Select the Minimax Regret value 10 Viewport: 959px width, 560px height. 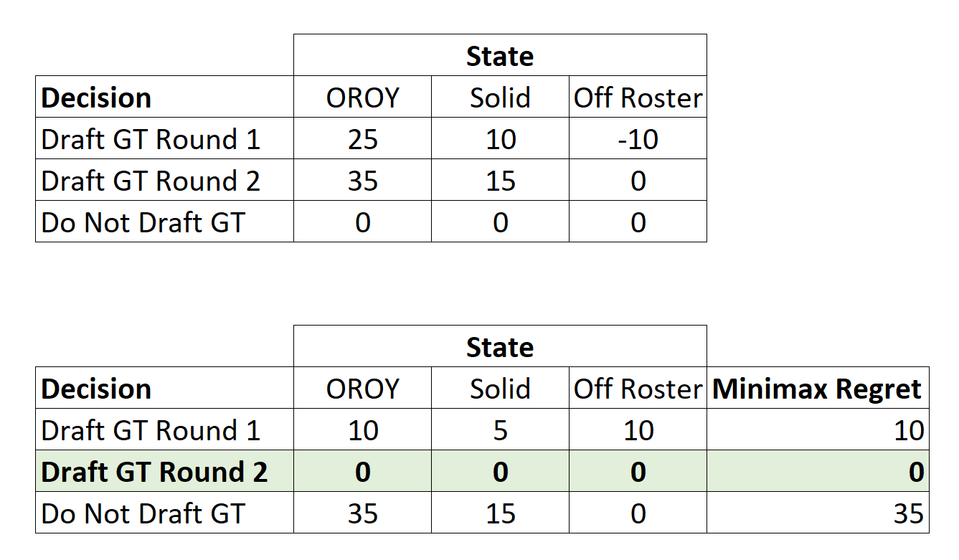click(x=818, y=430)
